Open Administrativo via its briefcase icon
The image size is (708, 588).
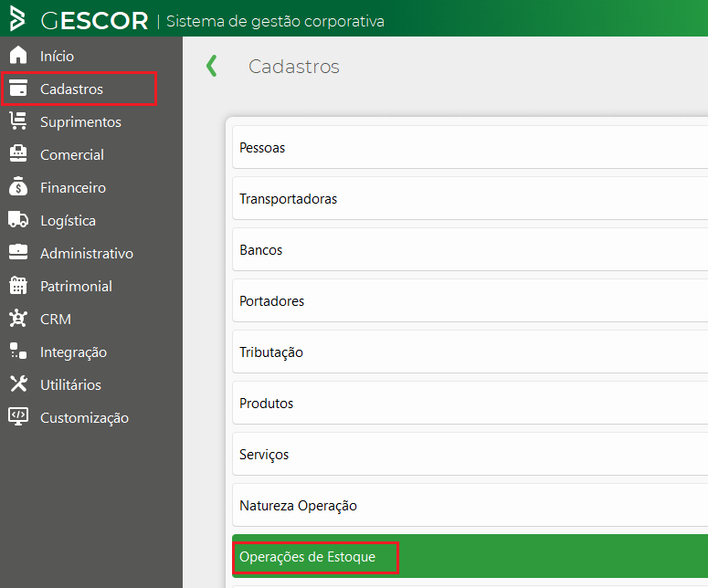(18, 252)
